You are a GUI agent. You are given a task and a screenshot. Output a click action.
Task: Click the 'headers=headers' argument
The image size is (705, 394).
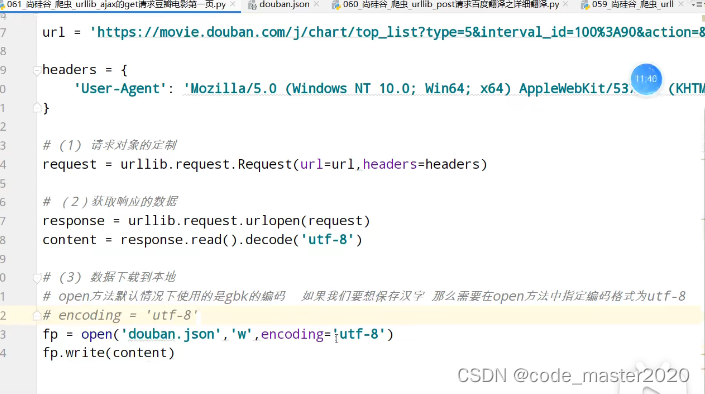[421, 165]
